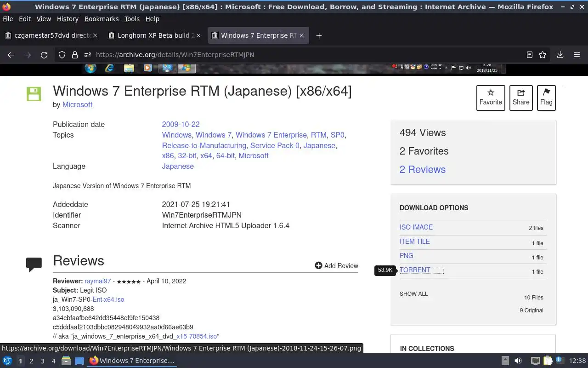Open the Firefox downloads panel
Screen dimensions: 588x368
pyautogui.click(x=560, y=55)
